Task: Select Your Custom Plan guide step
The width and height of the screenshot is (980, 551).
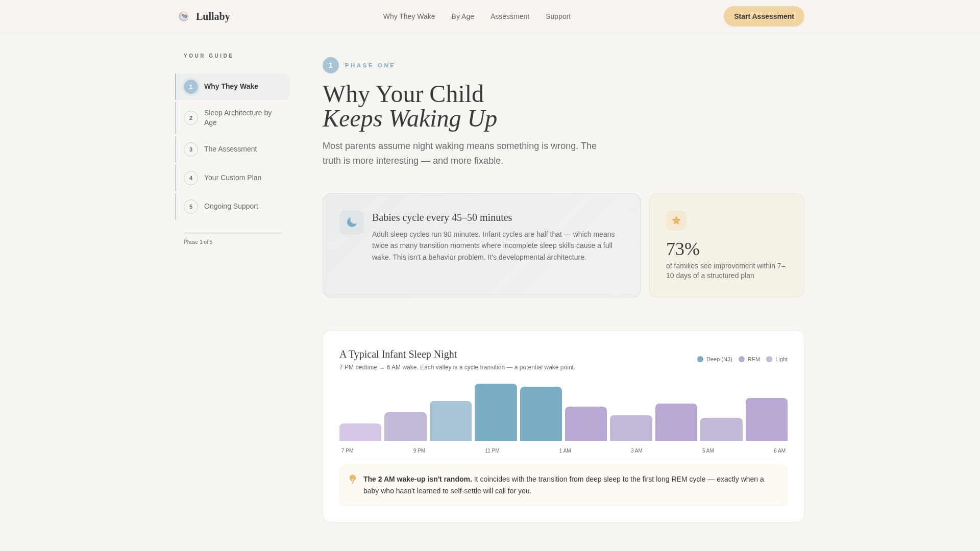Action: (x=233, y=178)
